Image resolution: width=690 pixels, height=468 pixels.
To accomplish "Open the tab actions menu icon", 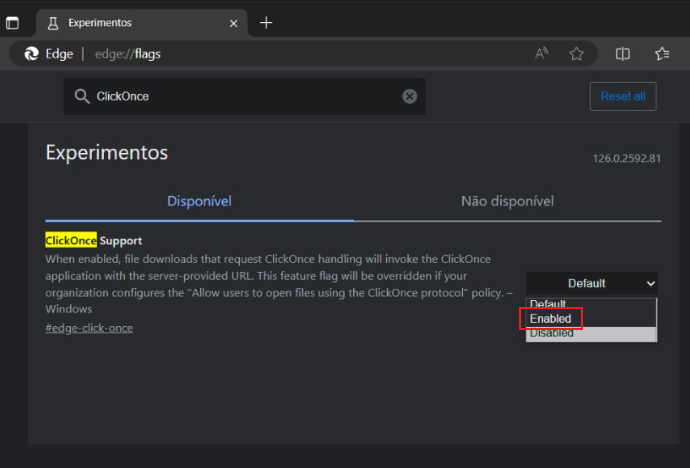I will coord(12,22).
